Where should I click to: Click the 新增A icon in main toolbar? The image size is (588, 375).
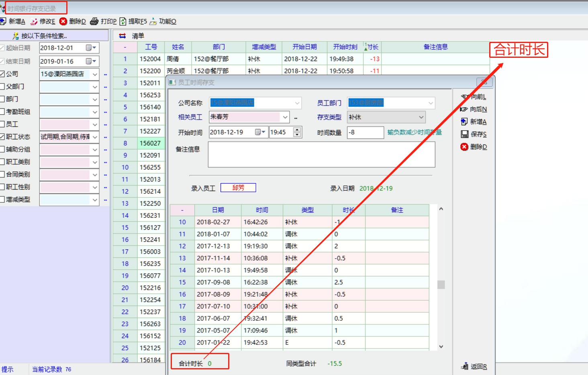tap(3, 21)
